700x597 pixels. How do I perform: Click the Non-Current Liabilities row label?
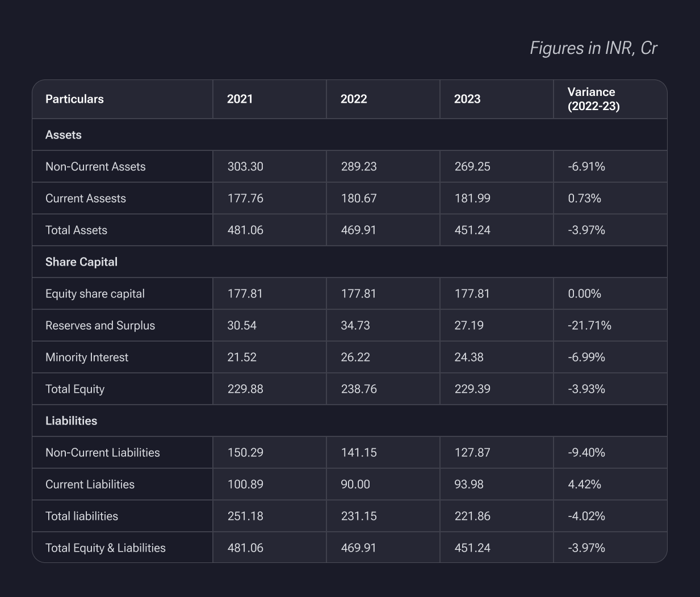pyautogui.click(x=103, y=453)
